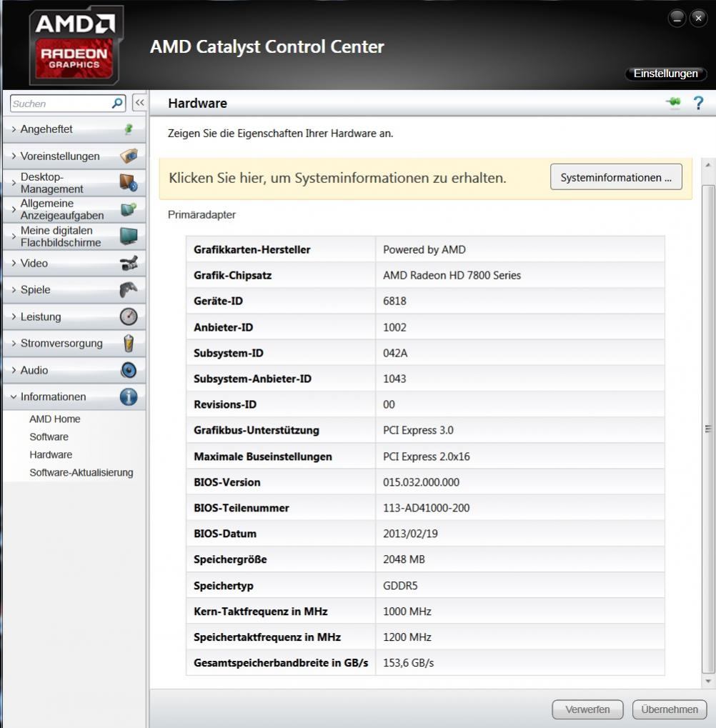Click the Informationen info icon

[x=129, y=397]
